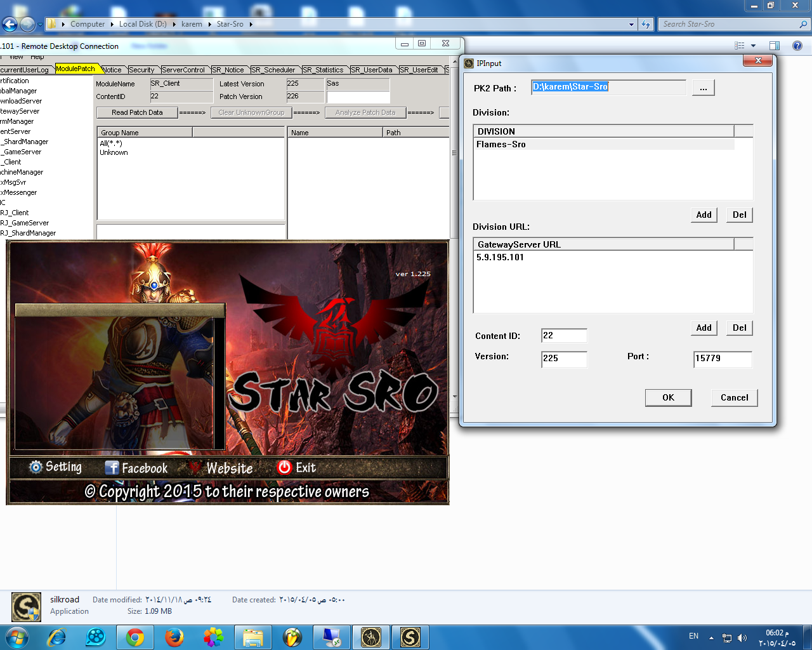The height and width of the screenshot is (650, 812).
Task: Open the ServerControl tab
Action: pos(183,70)
